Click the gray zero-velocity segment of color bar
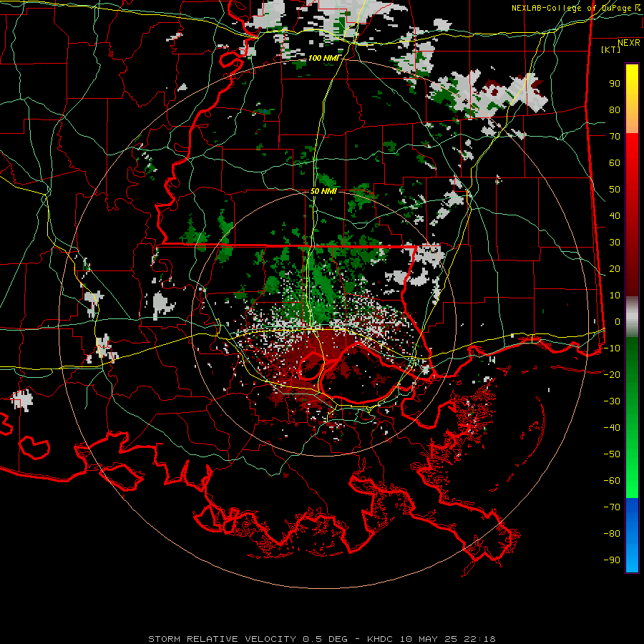644x644 pixels. pos(632,317)
